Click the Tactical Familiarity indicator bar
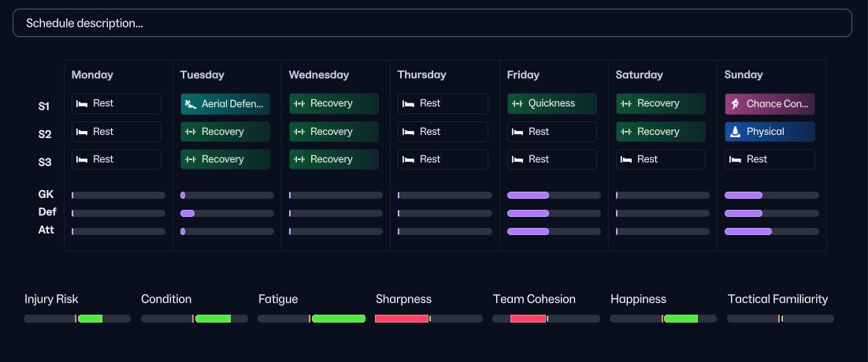 pos(781,319)
